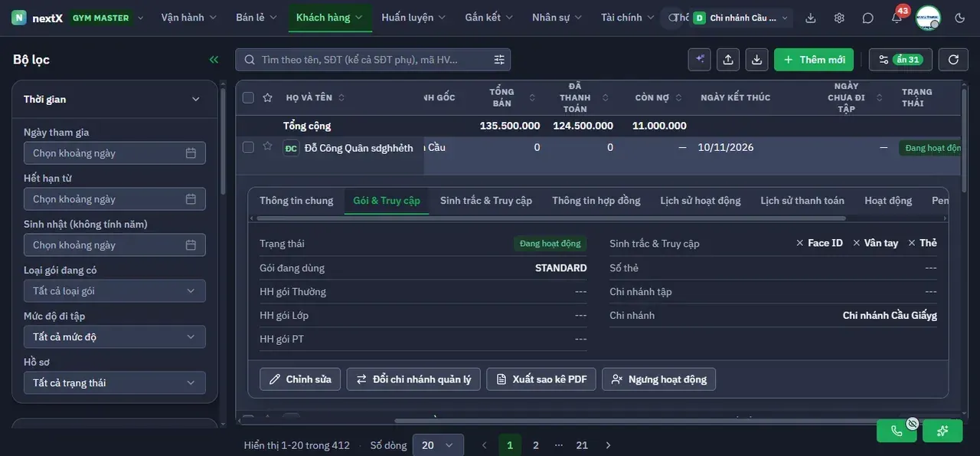Click the Xuất sao kê PDF button

pyautogui.click(x=541, y=379)
